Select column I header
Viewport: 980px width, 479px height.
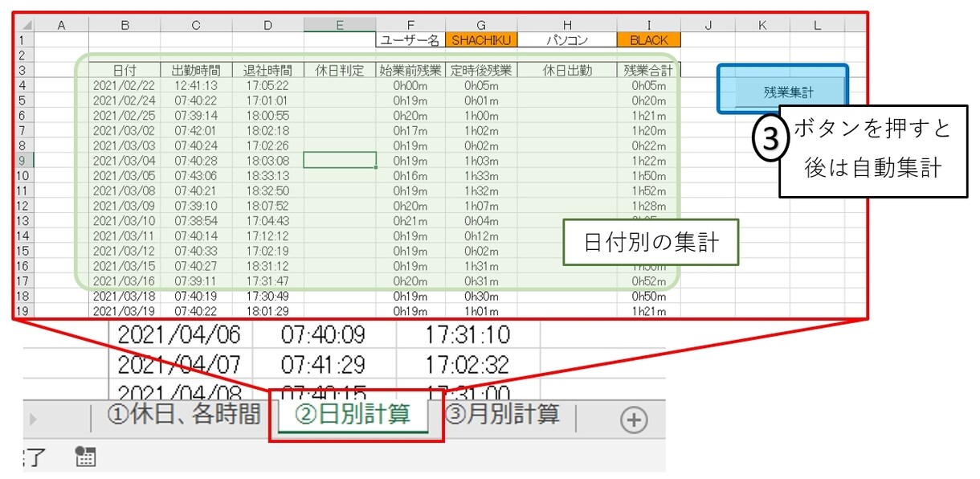[648, 25]
